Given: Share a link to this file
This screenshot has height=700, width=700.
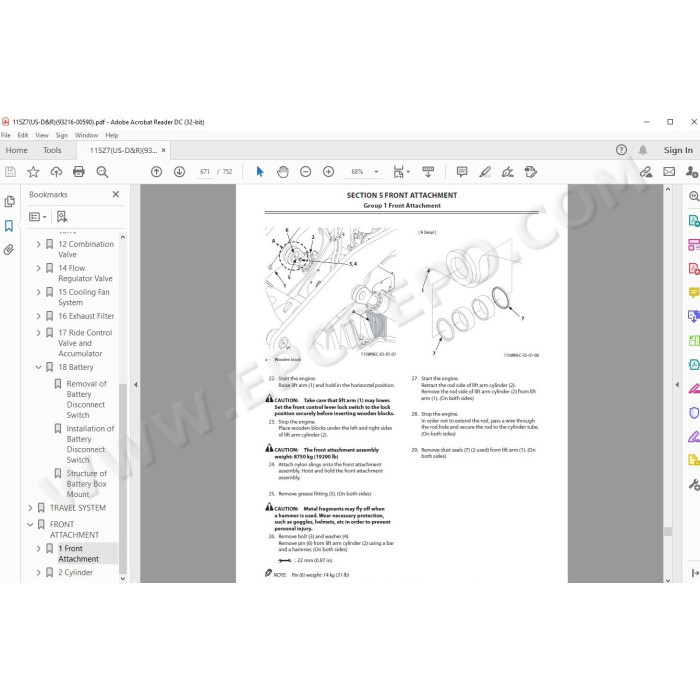Looking at the screenshot, I should click(646, 172).
